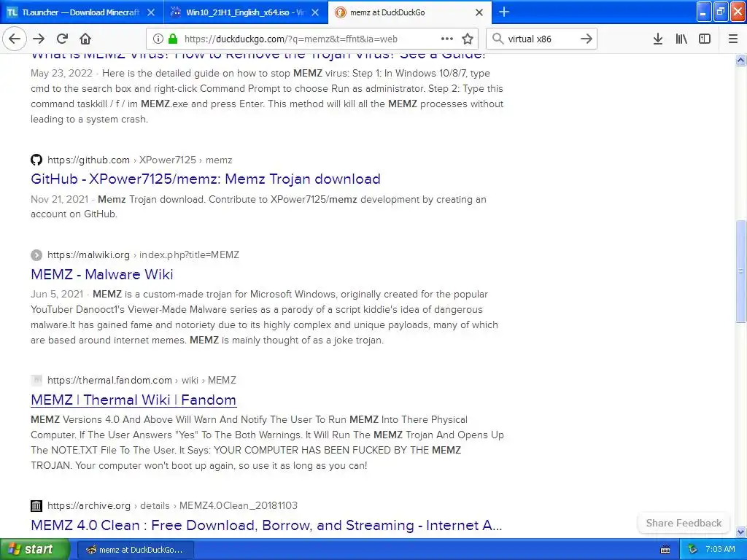The width and height of the screenshot is (747, 560).
Task: Click the thermal.fandom.com wiki MEMZ URL
Action: pos(142,380)
